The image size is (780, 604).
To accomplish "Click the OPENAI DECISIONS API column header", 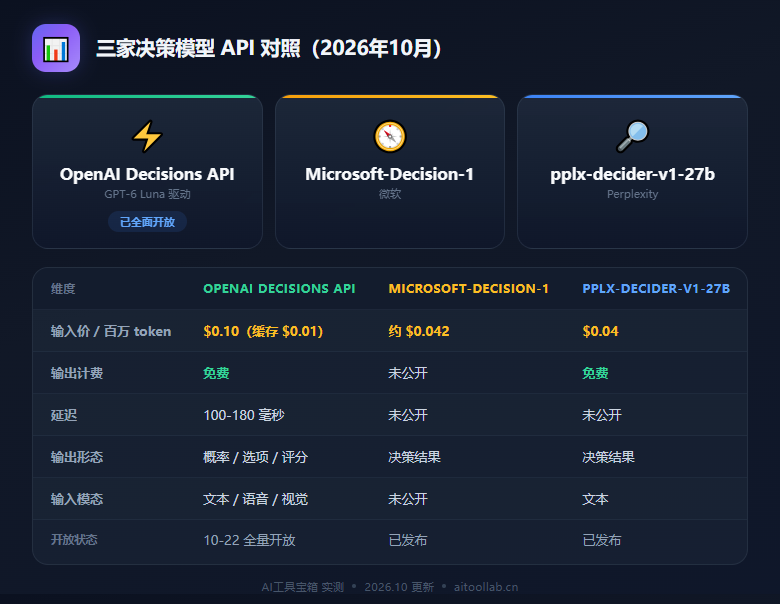I will pos(279,289).
